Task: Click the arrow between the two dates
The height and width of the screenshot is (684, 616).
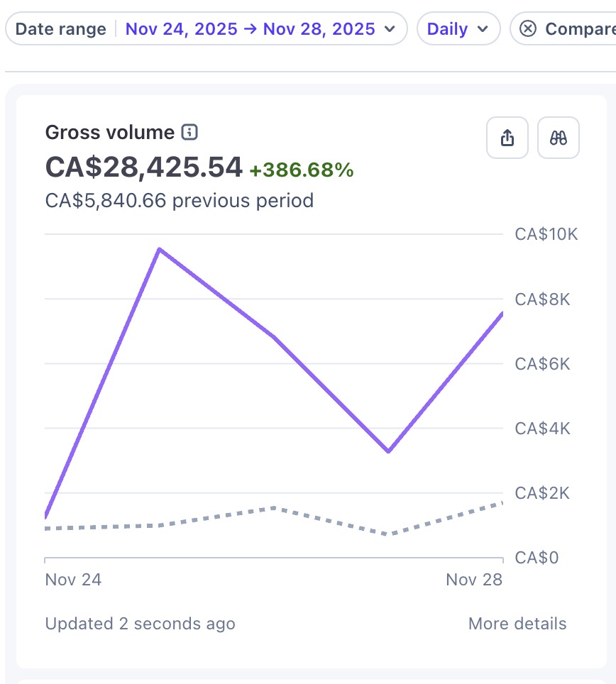Action: coord(251,29)
